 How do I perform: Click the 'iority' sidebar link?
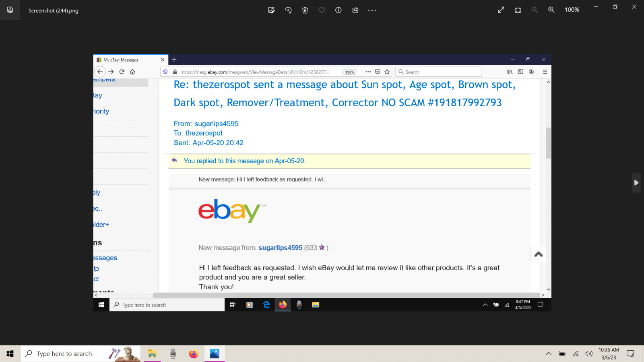click(x=101, y=111)
